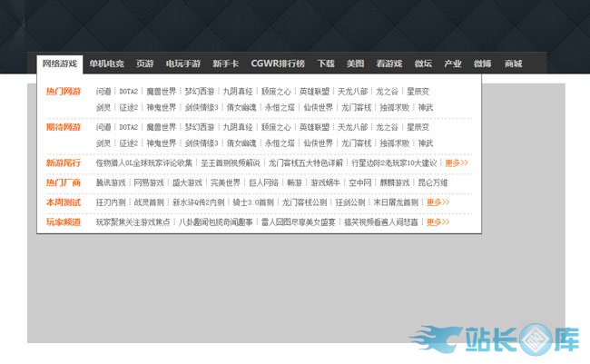Open the 热门厂商 category heading

[x=64, y=183]
